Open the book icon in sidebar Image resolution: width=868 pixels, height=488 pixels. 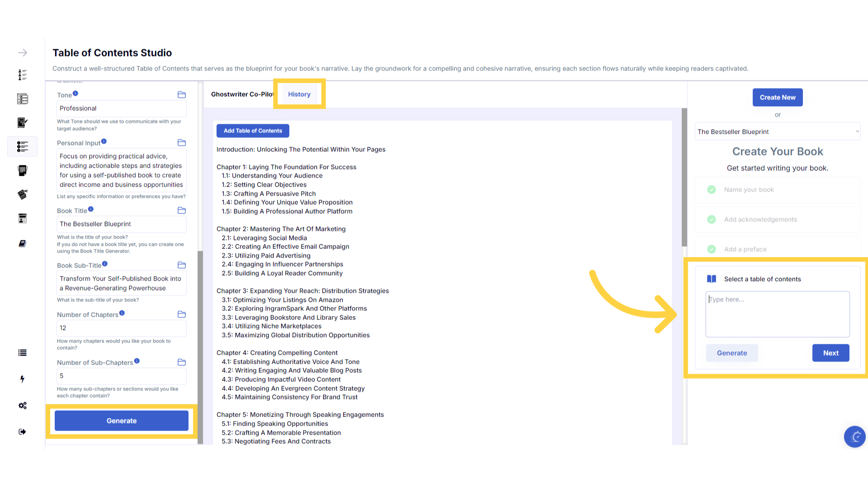(x=23, y=244)
